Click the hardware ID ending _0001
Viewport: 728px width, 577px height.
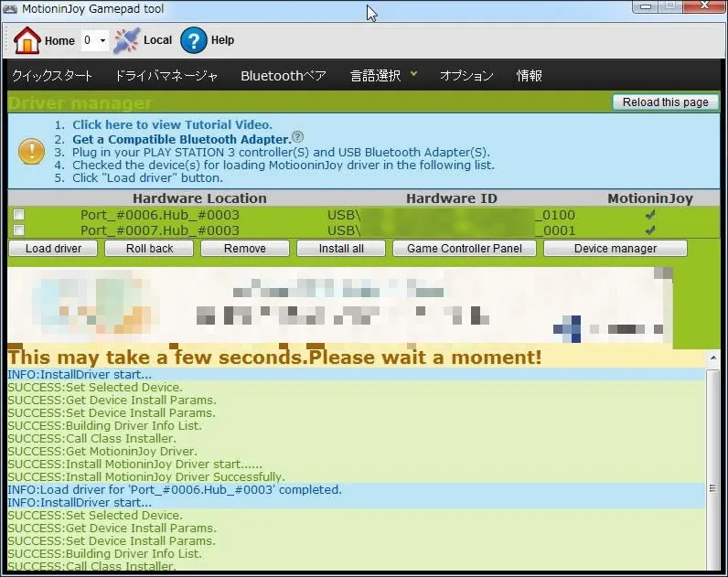(x=451, y=230)
